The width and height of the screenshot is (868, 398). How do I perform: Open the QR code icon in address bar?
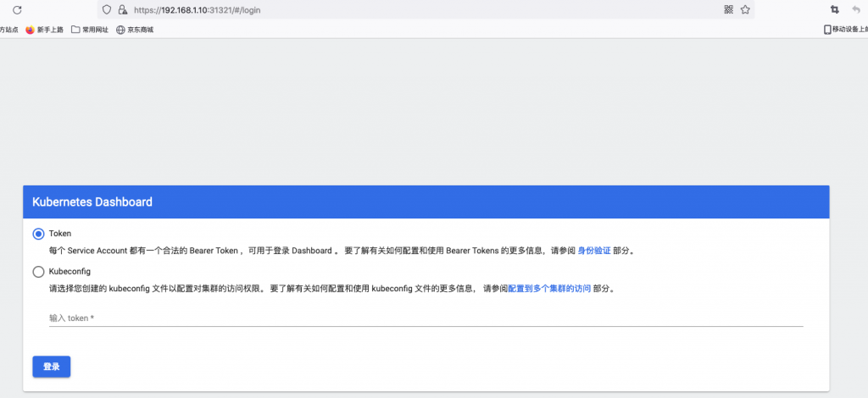(x=728, y=9)
